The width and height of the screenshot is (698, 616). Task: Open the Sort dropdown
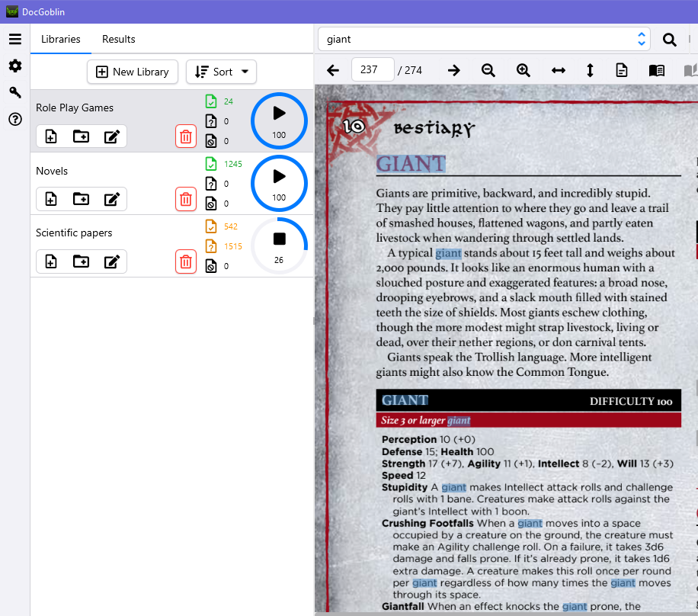221,72
